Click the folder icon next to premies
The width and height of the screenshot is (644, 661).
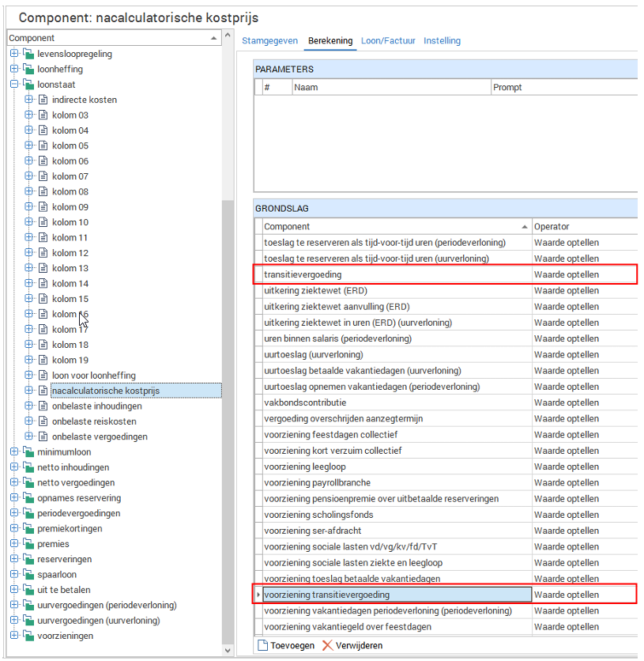click(28, 544)
